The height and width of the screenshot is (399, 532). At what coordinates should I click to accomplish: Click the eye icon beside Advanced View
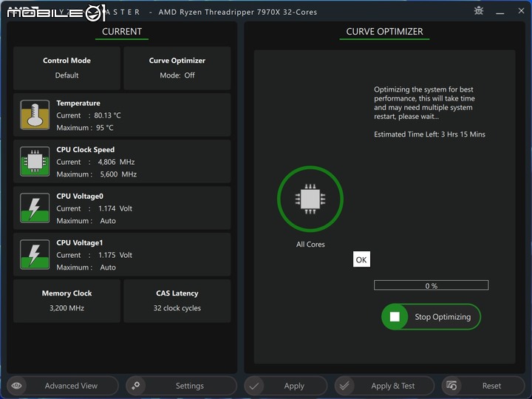[16, 386]
